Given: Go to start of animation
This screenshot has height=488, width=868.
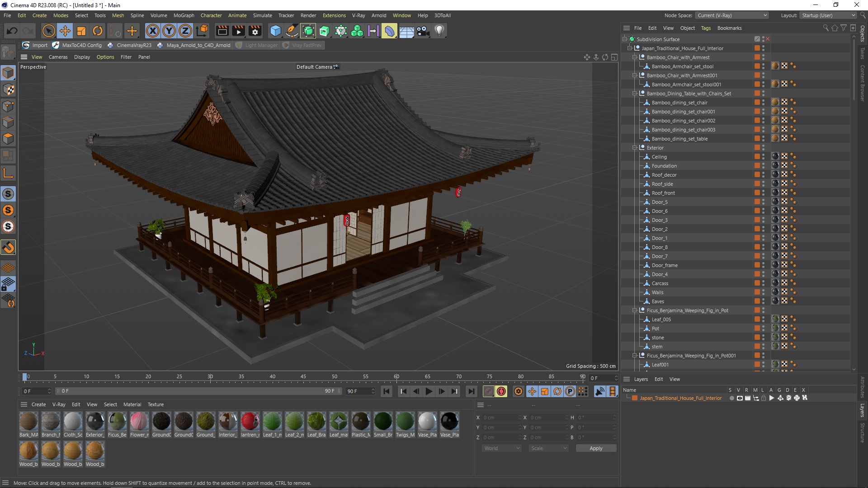Looking at the screenshot, I should pyautogui.click(x=387, y=391).
